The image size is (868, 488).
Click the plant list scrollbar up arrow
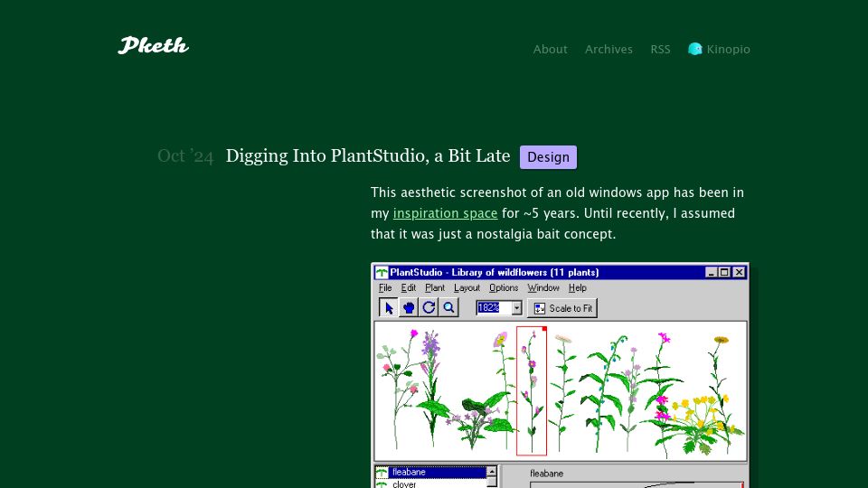tap(492, 472)
